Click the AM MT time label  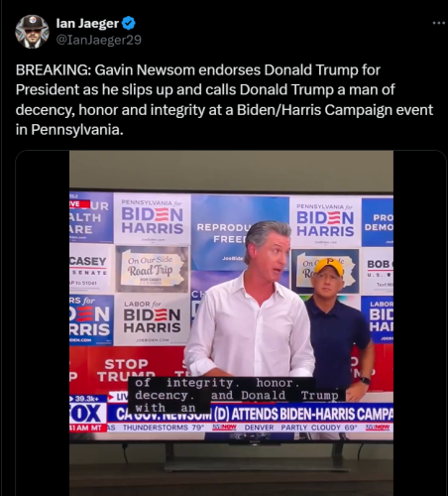[88, 428]
